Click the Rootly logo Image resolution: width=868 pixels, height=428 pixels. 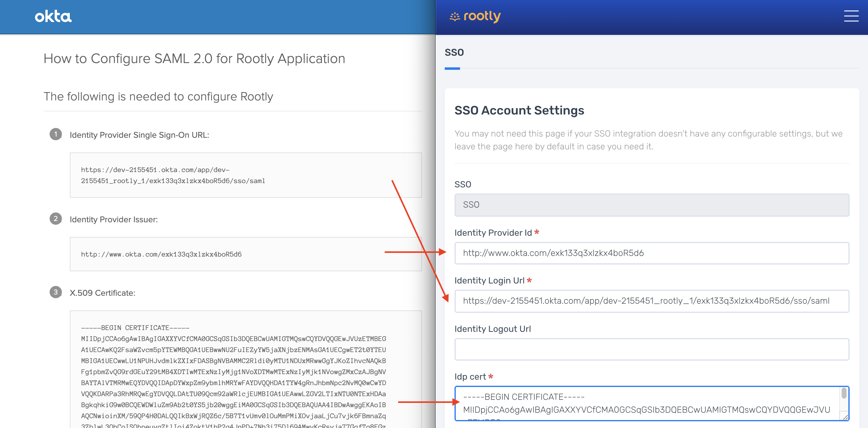(475, 16)
